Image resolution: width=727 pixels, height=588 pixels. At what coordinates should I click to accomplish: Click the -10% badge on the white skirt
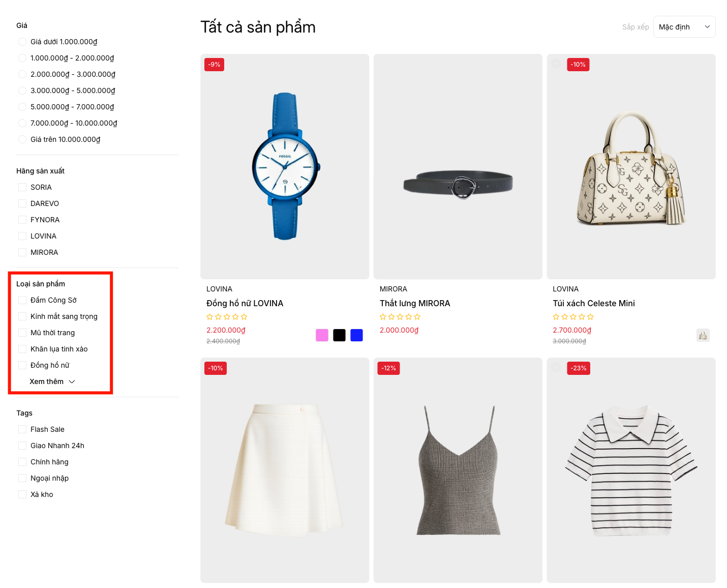click(x=216, y=368)
